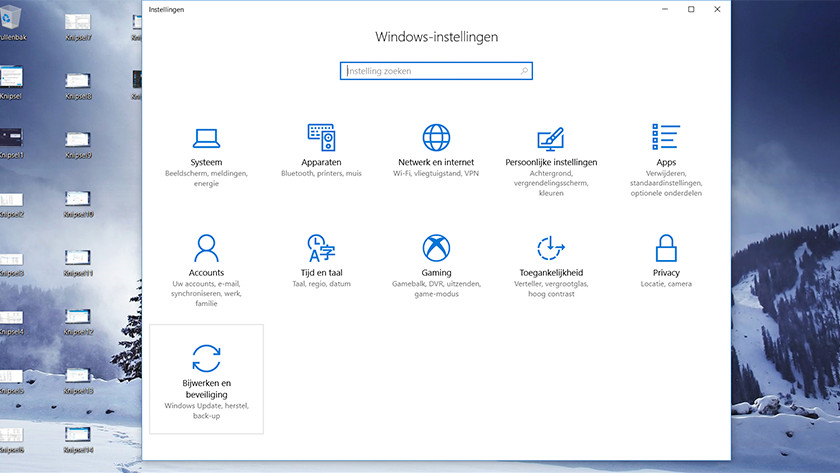Image resolution: width=840 pixels, height=473 pixels.
Task: Open Bijwerken en beveiliging tile
Action: point(206,378)
